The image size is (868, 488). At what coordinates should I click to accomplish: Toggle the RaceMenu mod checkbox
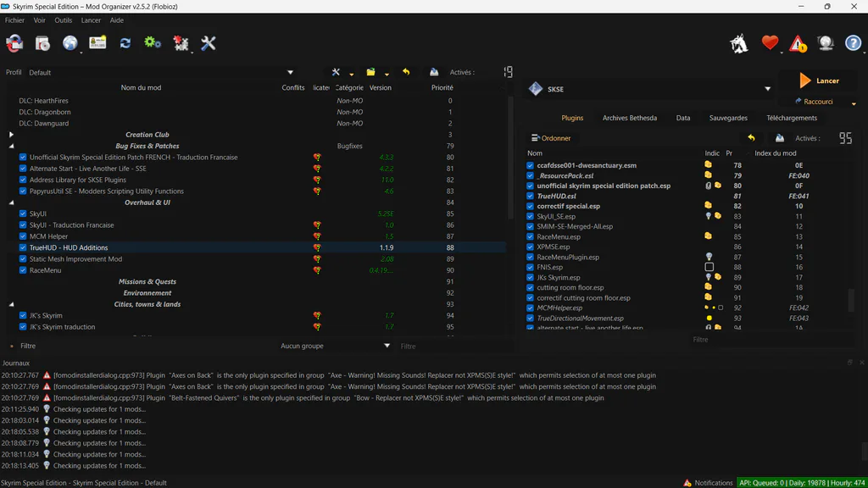point(23,270)
